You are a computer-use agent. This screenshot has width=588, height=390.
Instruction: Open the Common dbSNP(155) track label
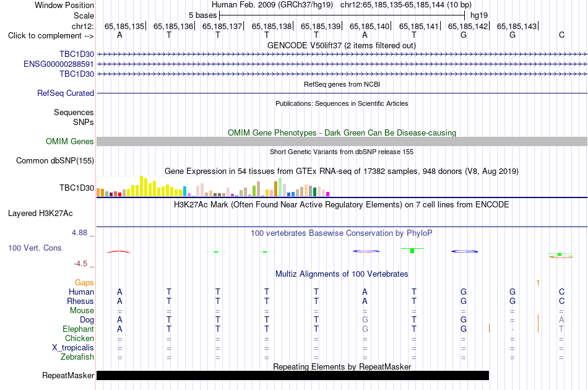54,160
